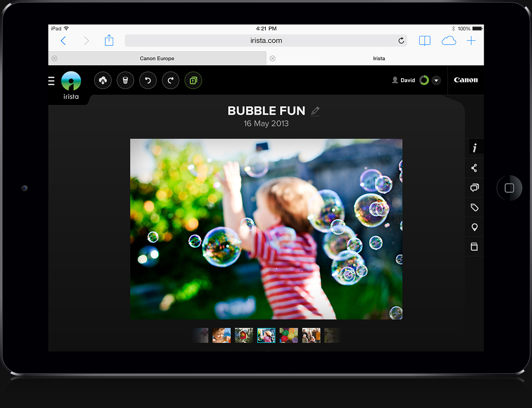This screenshot has height=408, width=532.
Task: Click the album icon in sidebar
Action: click(x=474, y=246)
